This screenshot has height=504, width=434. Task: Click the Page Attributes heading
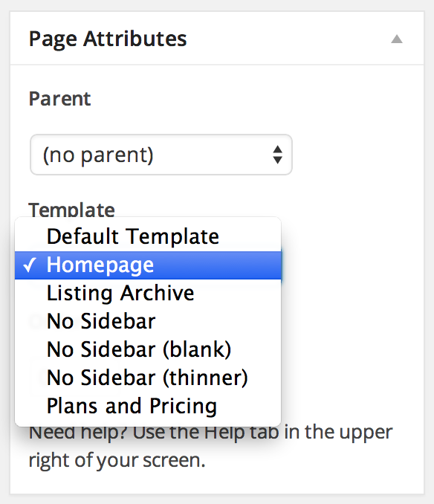coord(108,39)
